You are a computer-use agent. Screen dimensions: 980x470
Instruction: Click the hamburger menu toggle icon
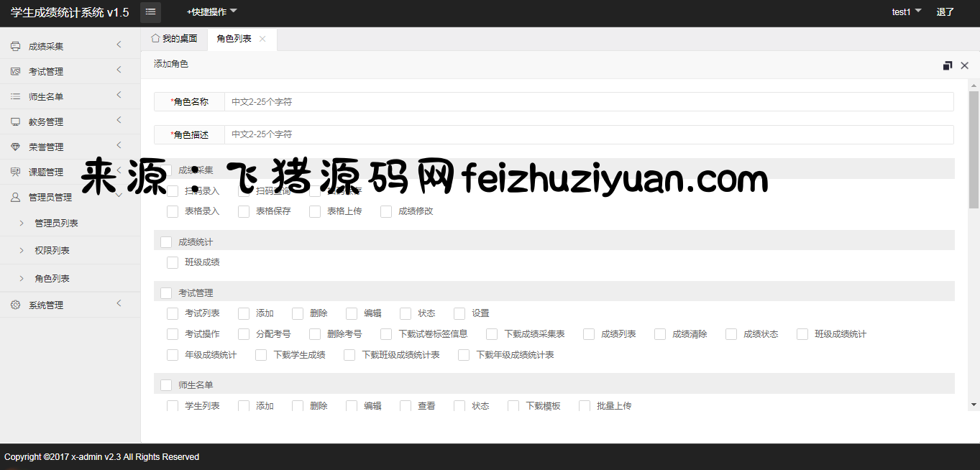[x=150, y=11]
